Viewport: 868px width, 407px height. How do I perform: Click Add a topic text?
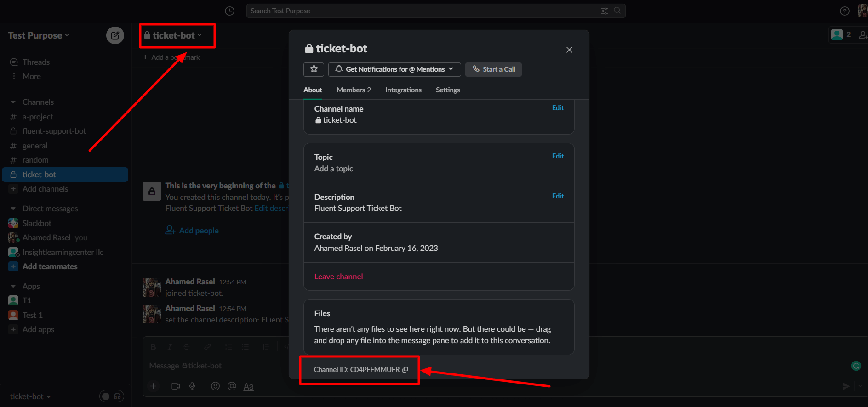point(334,169)
